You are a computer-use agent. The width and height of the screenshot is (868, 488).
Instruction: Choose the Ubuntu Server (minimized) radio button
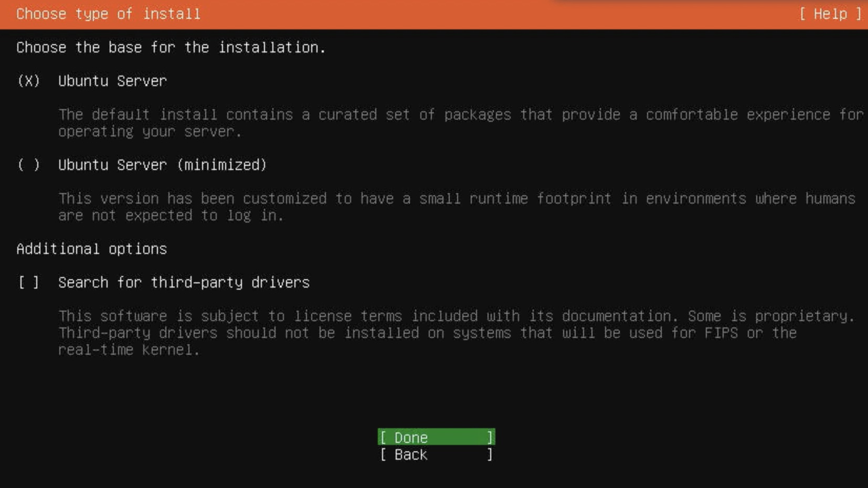tap(28, 165)
